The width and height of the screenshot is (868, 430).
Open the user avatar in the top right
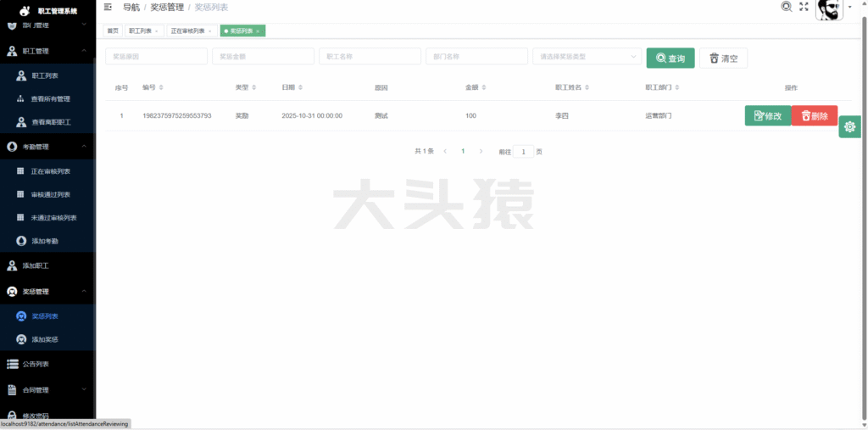click(x=829, y=9)
